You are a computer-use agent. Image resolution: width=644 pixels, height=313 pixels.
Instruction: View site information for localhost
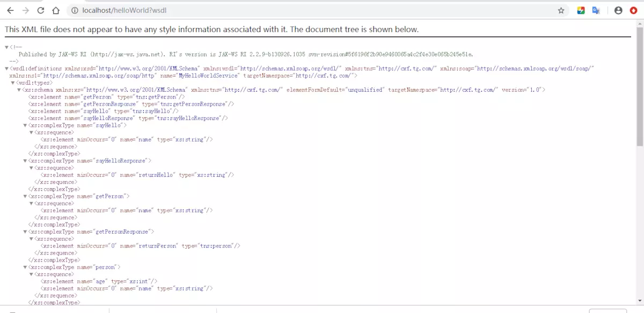75,10
